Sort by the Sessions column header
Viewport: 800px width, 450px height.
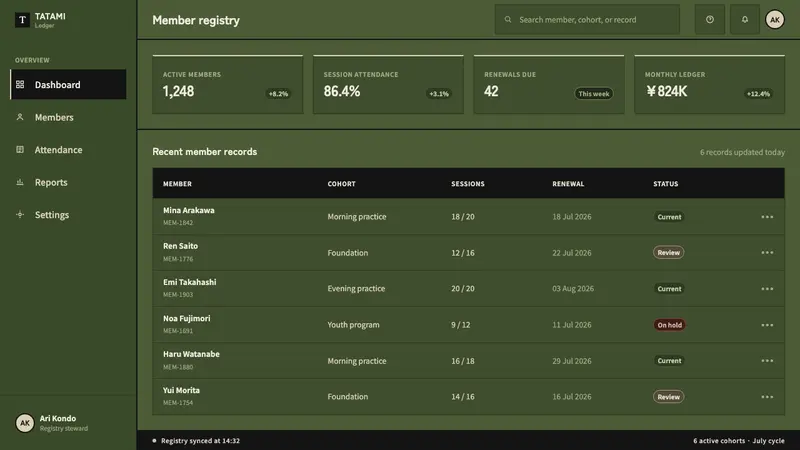468,184
